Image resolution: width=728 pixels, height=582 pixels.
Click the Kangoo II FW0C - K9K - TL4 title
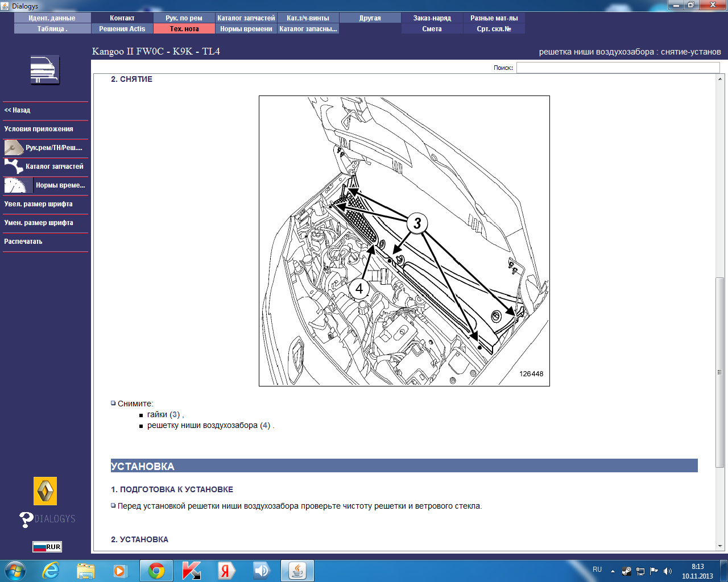(x=156, y=51)
